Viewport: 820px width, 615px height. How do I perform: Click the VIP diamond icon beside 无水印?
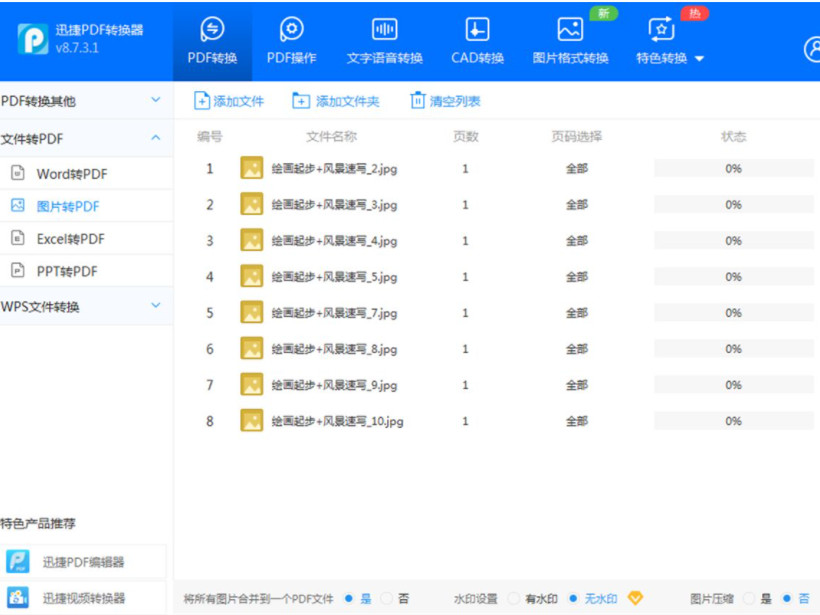pos(635,597)
